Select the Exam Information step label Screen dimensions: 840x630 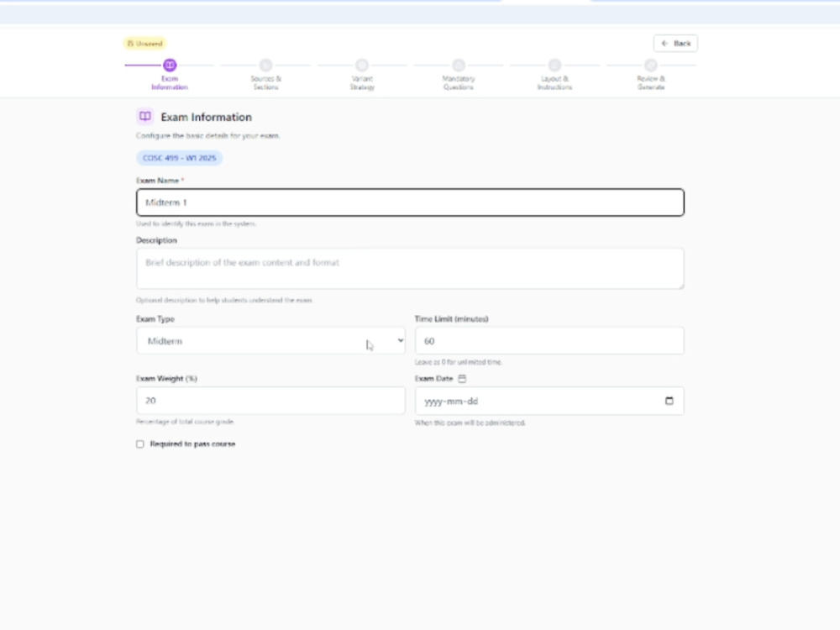(170, 82)
